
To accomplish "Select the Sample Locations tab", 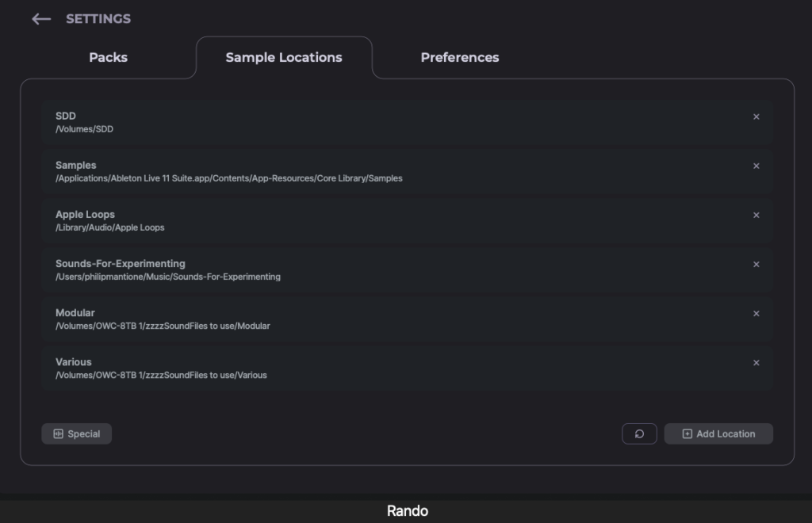I will 283,57.
